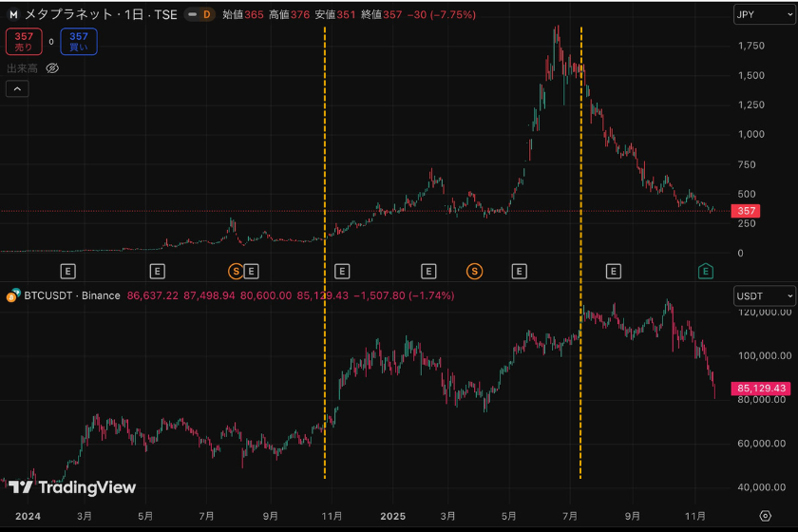
Task: Click the 120,000.00 BTC price axis label
Action: coord(765,312)
